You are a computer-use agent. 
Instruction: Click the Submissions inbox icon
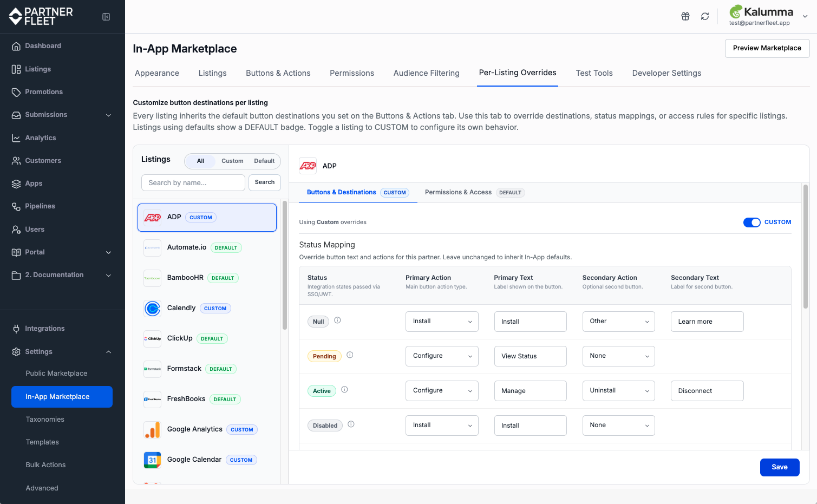click(16, 115)
